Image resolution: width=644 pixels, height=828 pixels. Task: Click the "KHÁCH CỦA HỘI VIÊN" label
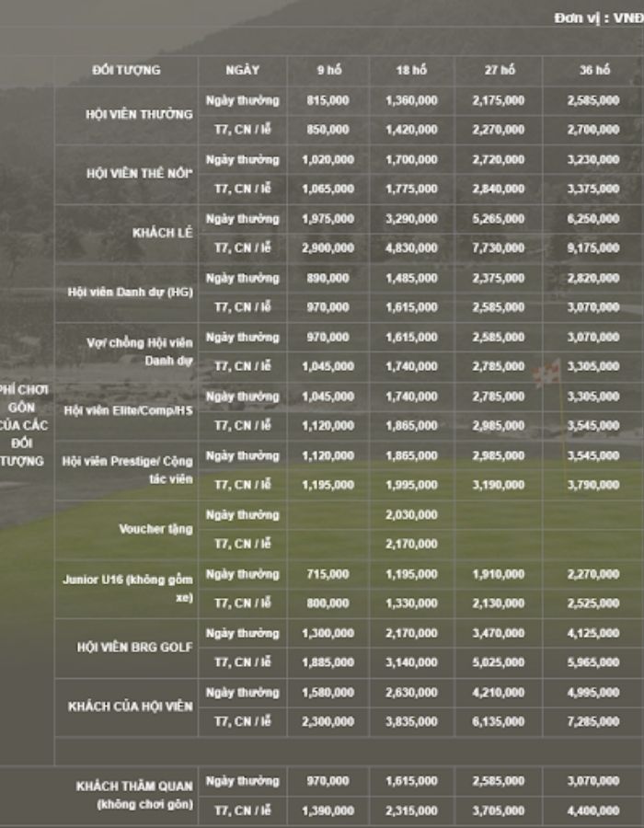pos(131,707)
